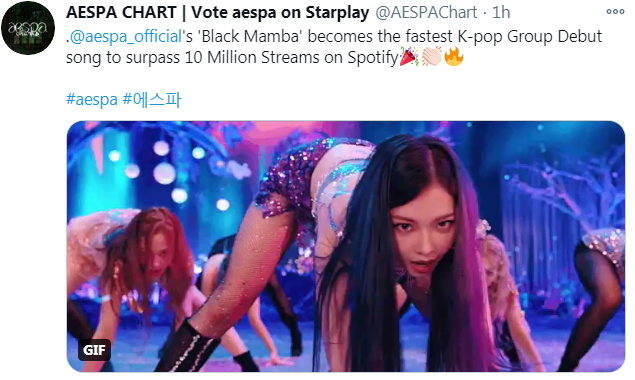Screen dimensions: 635x380
Task: Click the GIF badge on the media
Action: click(94, 350)
